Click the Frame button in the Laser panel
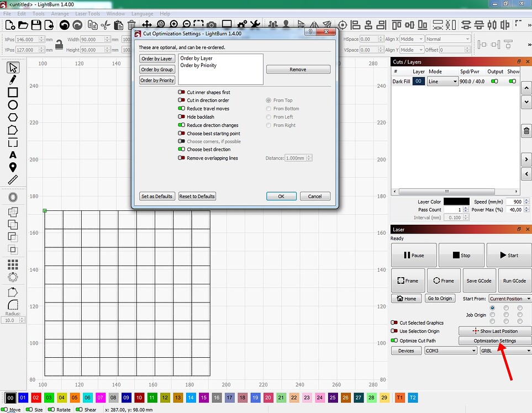The width and height of the screenshot is (532, 413). (407, 280)
